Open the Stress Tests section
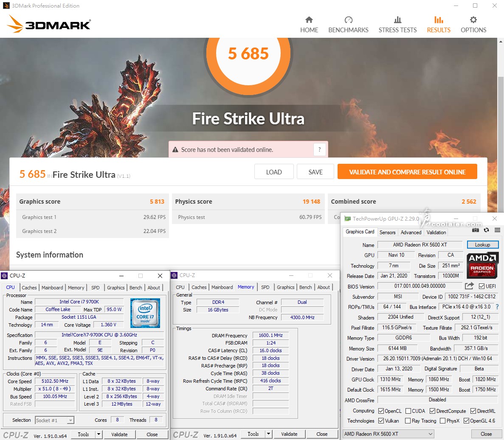The height and width of the screenshot is (440, 504). click(x=397, y=25)
